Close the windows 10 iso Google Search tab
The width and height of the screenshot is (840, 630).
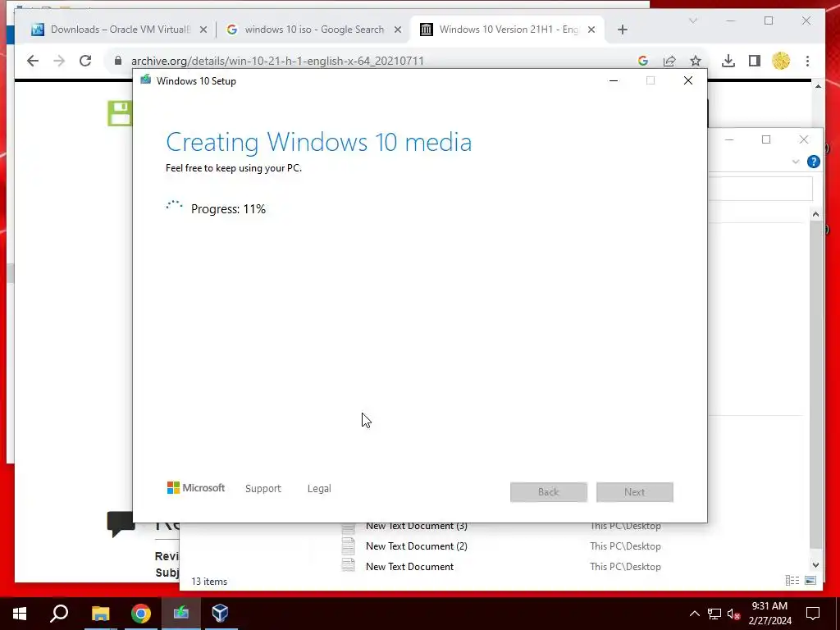pos(398,30)
